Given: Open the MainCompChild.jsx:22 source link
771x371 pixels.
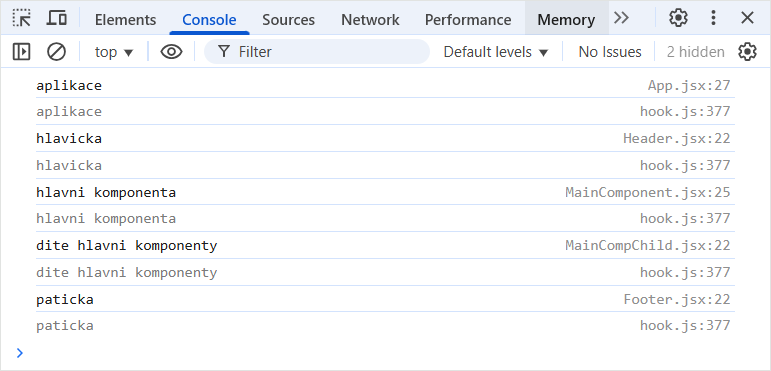Looking at the screenshot, I should coord(648,245).
